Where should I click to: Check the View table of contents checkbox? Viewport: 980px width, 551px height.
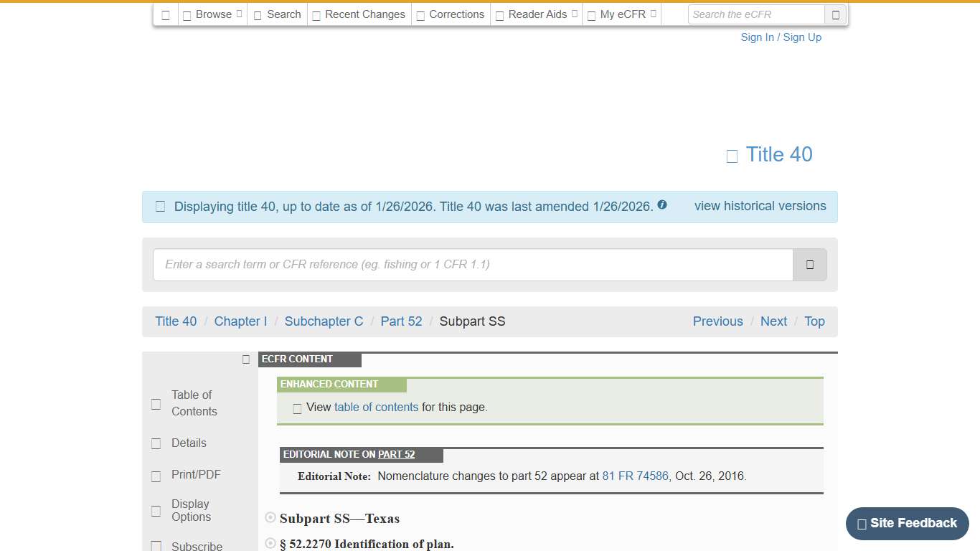coord(297,408)
